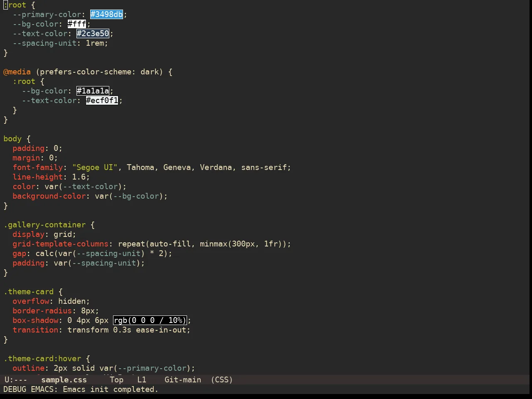Click 'padding: var(--spacing-unit);' line

point(79,263)
